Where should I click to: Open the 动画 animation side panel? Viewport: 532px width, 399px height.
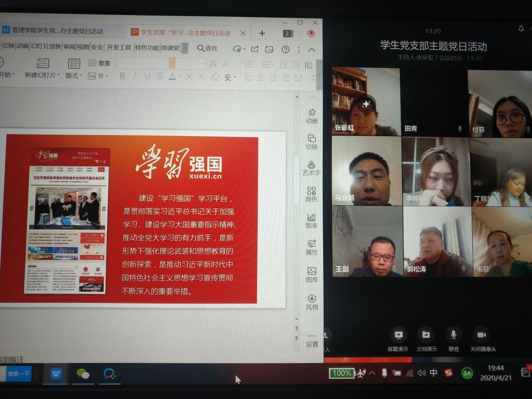(312, 115)
